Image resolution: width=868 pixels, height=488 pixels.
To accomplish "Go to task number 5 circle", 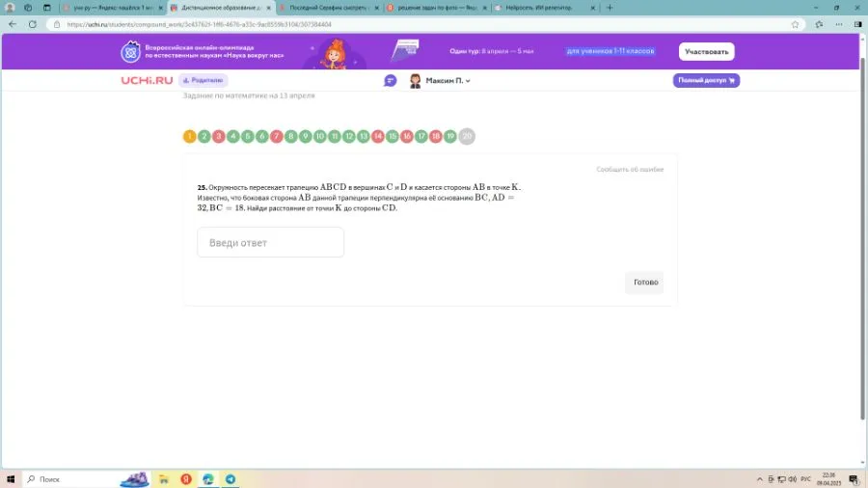I will coord(248,136).
